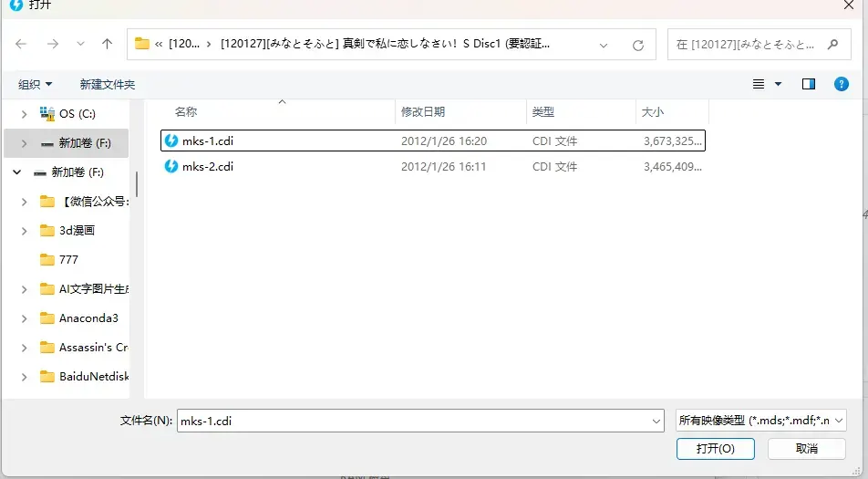Select the BaiduNetdisk folder
868x479 pixels.
[x=84, y=376]
